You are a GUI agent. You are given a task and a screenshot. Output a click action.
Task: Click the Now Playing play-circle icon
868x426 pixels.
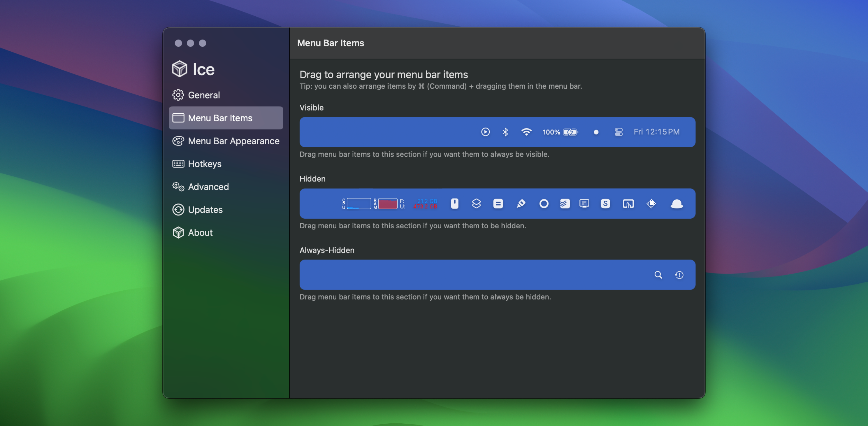tap(485, 132)
